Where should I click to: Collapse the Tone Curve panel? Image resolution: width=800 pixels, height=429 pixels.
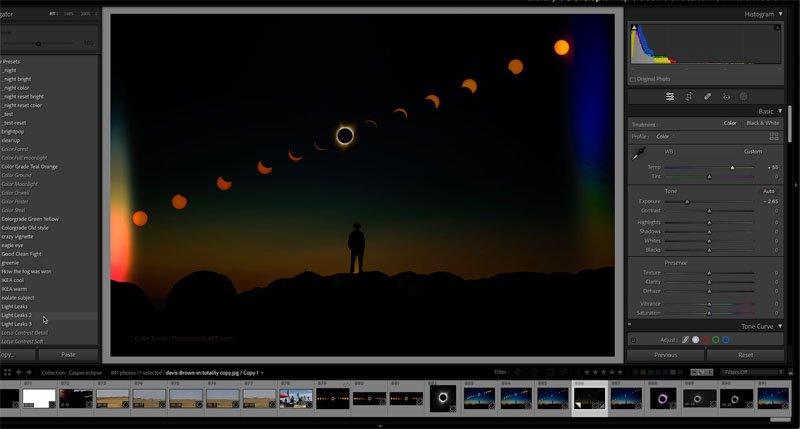pyautogui.click(x=780, y=326)
